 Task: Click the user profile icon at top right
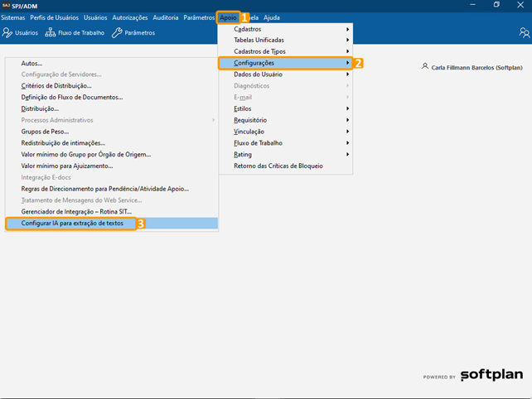tap(524, 33)
